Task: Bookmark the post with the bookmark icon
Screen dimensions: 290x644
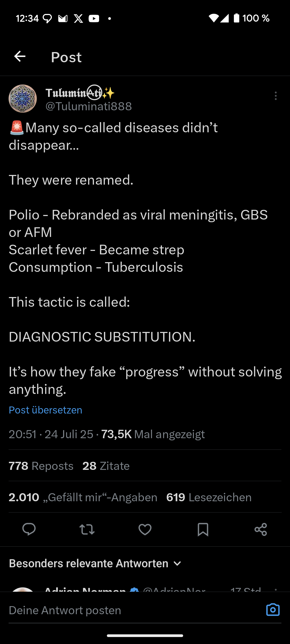Action: click(x=203, y=529)
